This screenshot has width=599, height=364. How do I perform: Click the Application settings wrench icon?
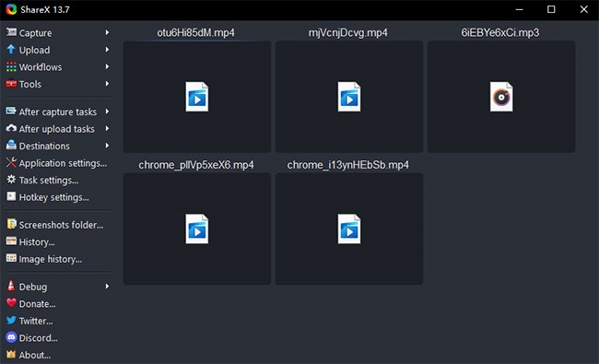coord(11,163)
